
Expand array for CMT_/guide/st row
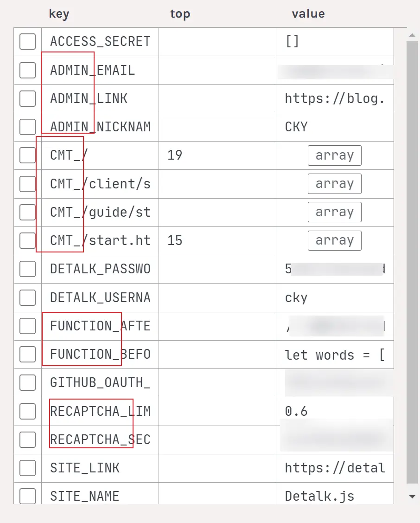coord(334,213)
